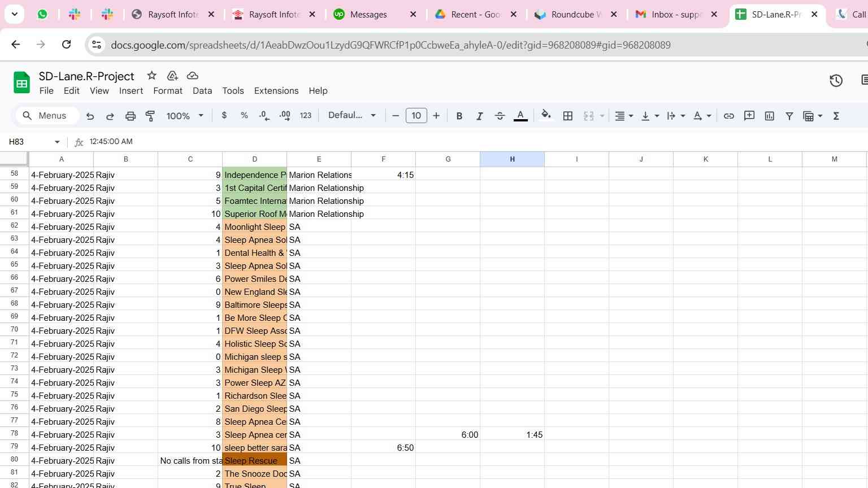Viewport: 868px width, 488px height.
Task: Click the Move document folder icon
Action: click(x=172, y=76)
